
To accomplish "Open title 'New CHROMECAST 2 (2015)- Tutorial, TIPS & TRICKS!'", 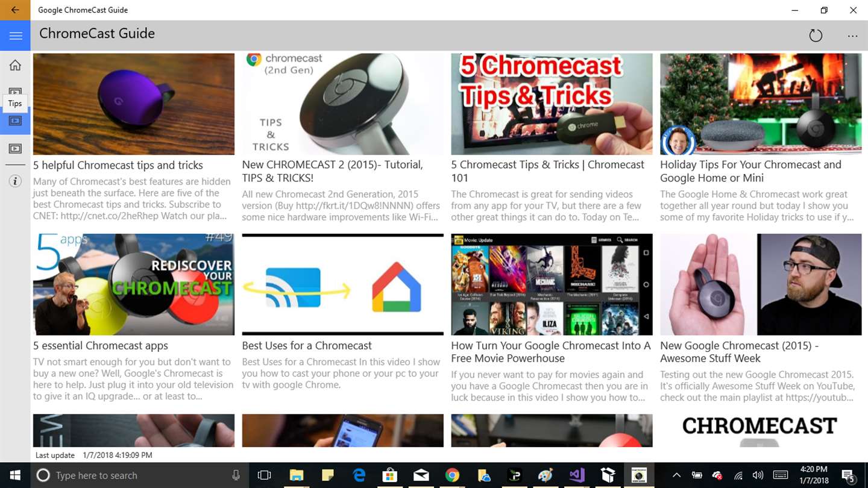I will [333, 171].
